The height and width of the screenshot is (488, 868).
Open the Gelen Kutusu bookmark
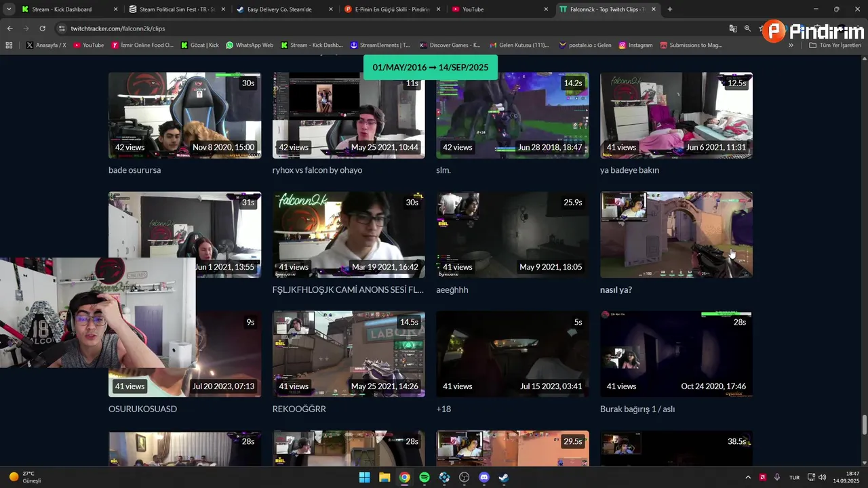[x=519, y=45]
